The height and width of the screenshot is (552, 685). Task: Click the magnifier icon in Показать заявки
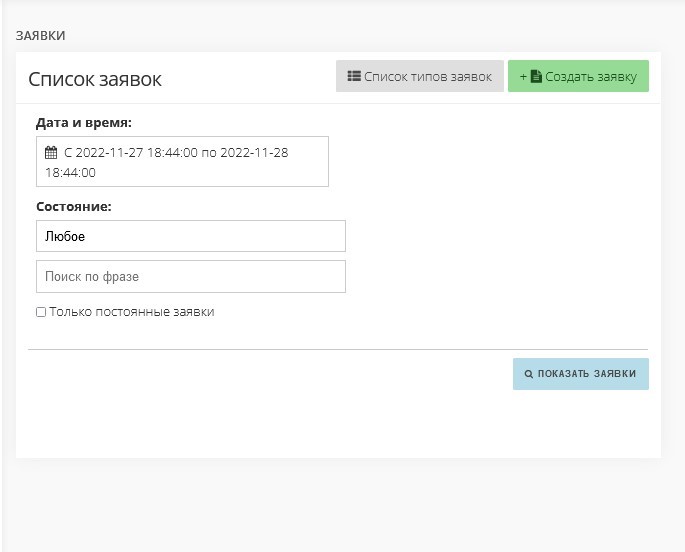(529, 374)
